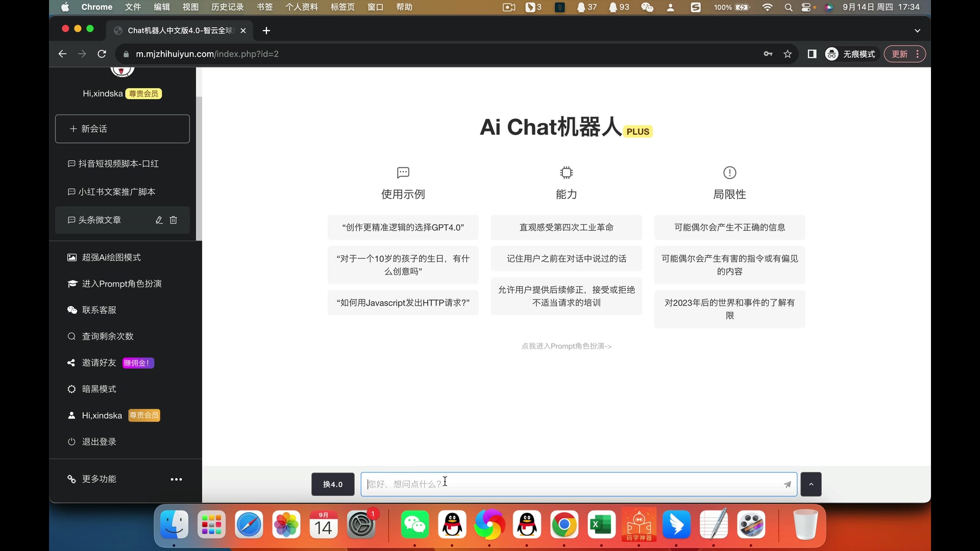Click the trash icon on 头条微文章
This screenshot has width=980, height=551.
[x=174, y=220]
